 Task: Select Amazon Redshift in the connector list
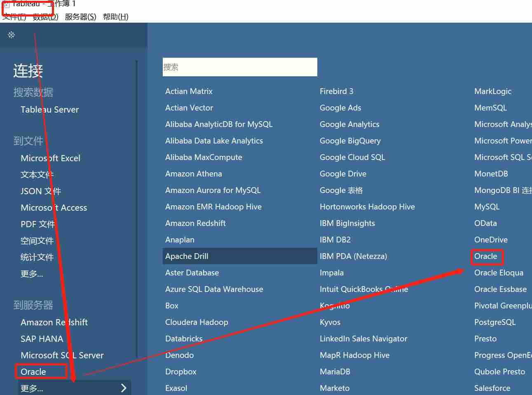(x=195, y=223)
